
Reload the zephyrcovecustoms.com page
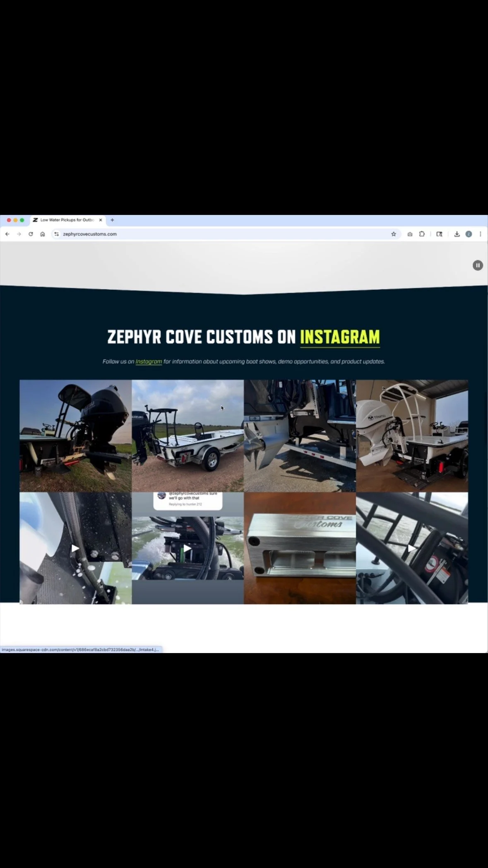31,234
